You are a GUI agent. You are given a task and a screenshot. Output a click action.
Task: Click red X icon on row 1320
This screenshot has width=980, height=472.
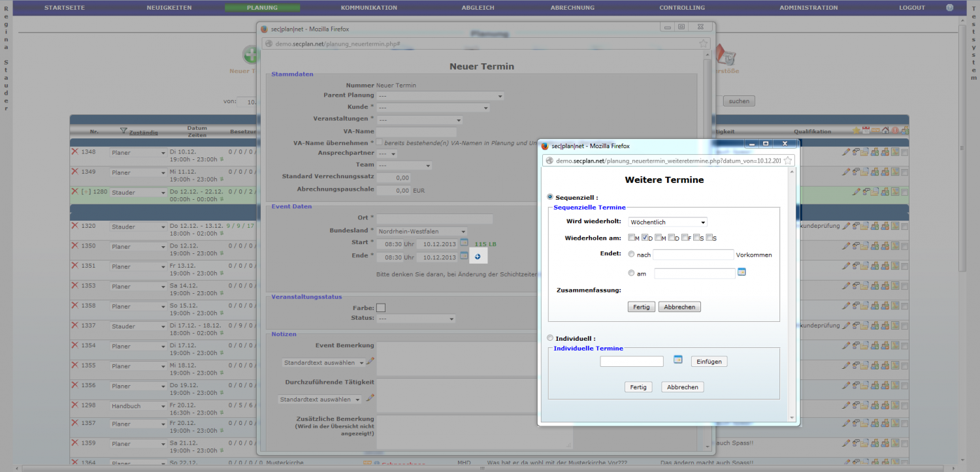pyautogui.click(x=74, y=226)
